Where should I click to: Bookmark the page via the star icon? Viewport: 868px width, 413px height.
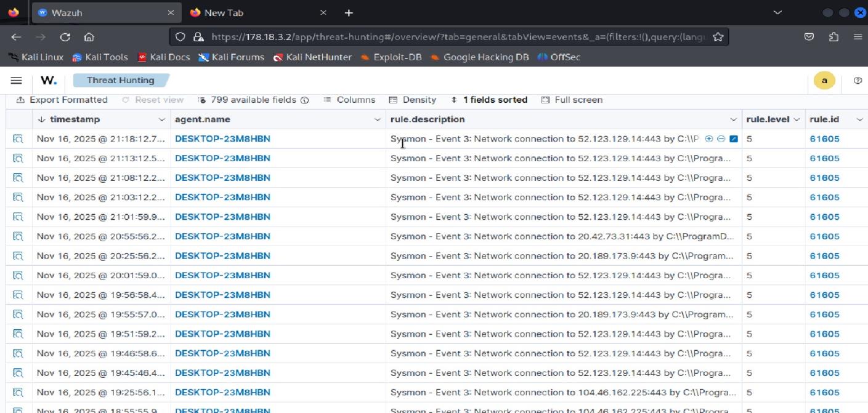pos(718,37)
